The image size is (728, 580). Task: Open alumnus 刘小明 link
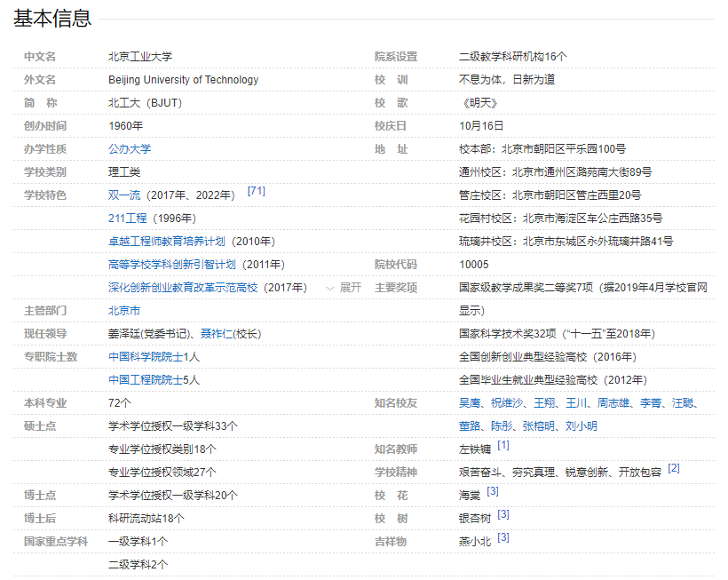click(x=581, y=426)
